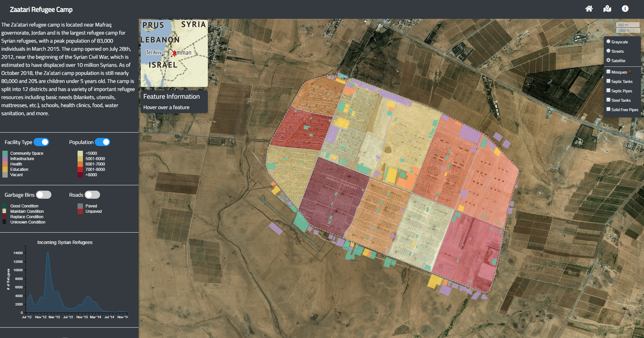Click the map marker icon in header
The height and width of the screenshot is (338, 644).
tap(607, 9)
